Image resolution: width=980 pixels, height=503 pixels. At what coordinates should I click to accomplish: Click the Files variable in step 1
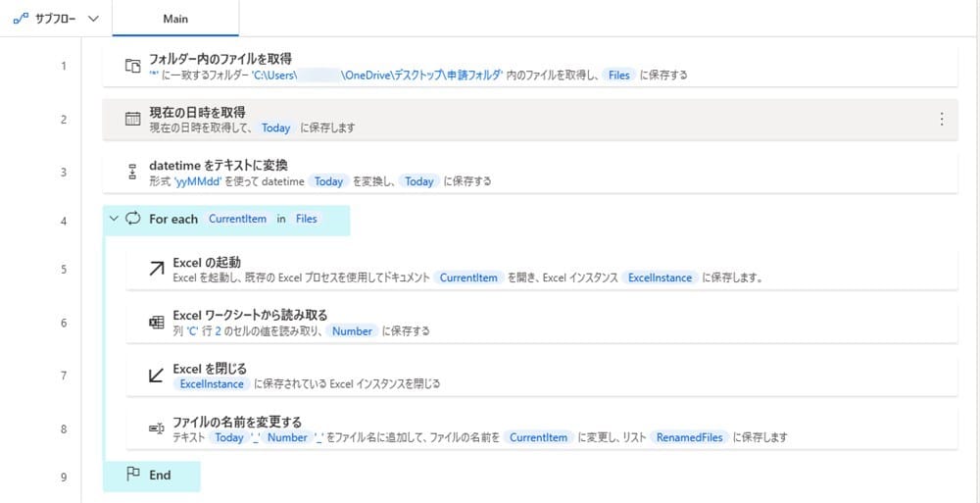[618, 75]
